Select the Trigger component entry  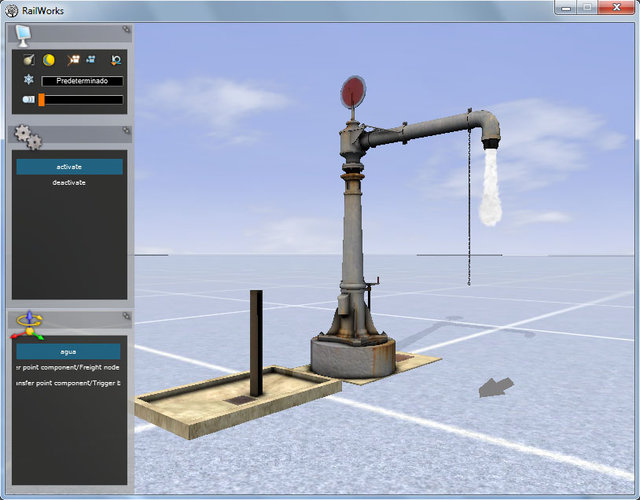click(x=68, y=384)
